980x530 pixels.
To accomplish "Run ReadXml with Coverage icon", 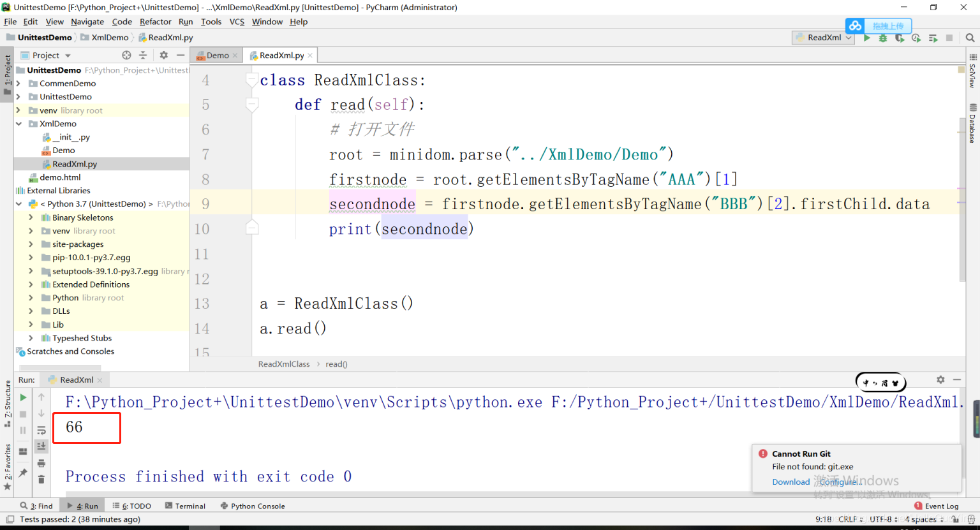I will (900, 38).
